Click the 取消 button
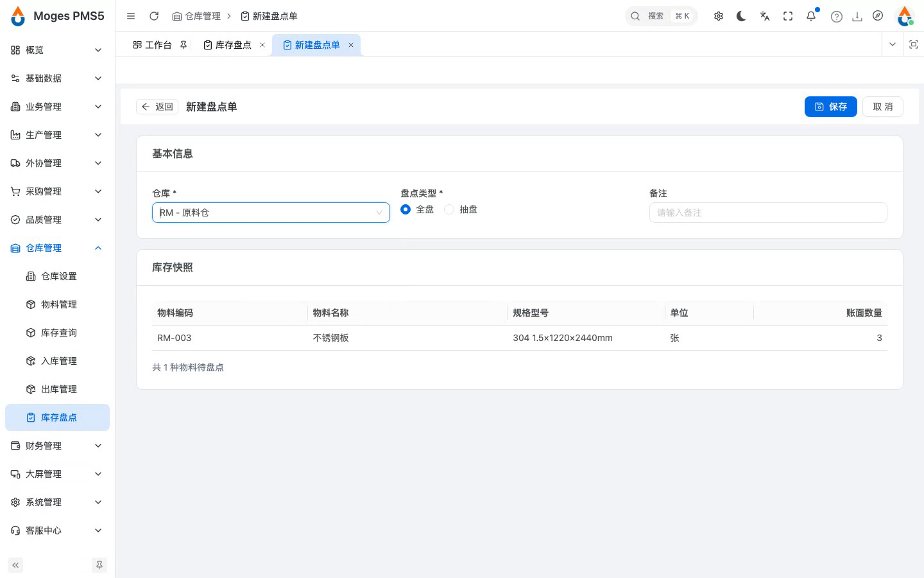 [883, 107]
